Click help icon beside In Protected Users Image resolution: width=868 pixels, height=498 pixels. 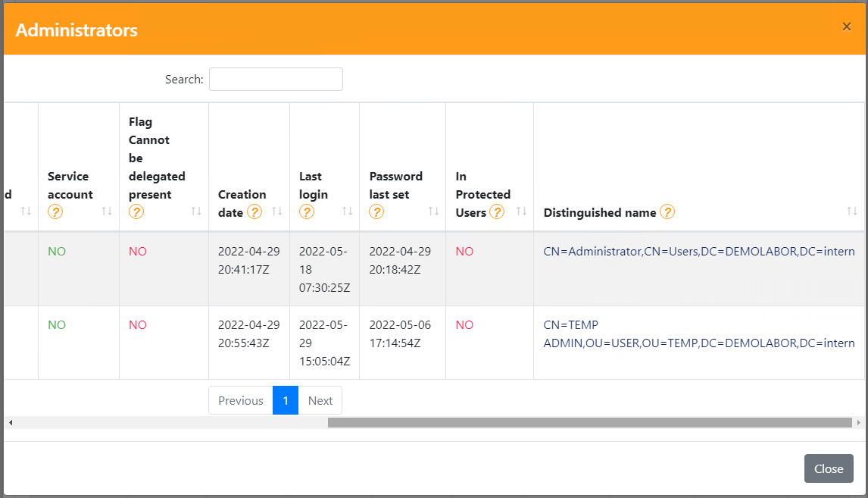497,212
